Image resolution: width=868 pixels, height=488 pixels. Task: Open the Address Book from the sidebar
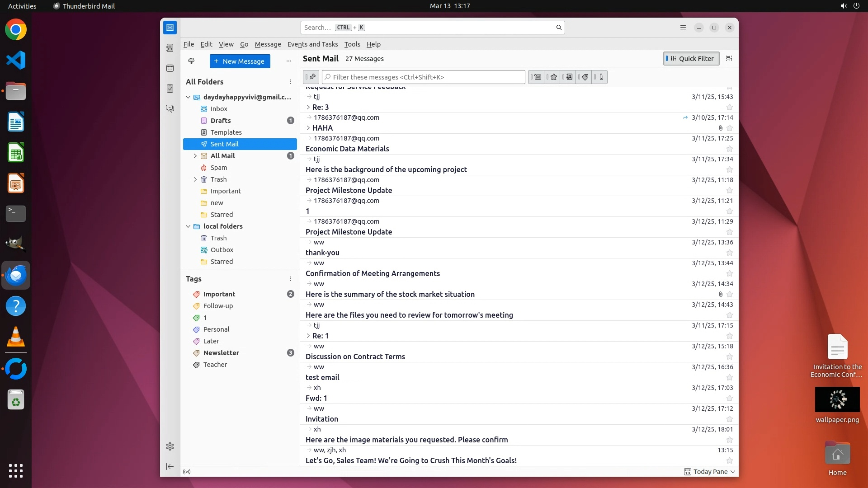tap(170, 48)
